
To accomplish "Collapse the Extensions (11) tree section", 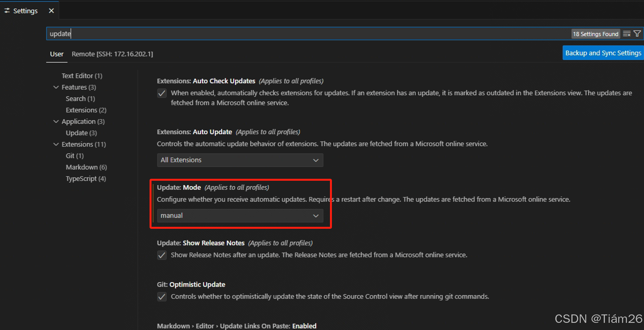I will [x=56, y=144].
